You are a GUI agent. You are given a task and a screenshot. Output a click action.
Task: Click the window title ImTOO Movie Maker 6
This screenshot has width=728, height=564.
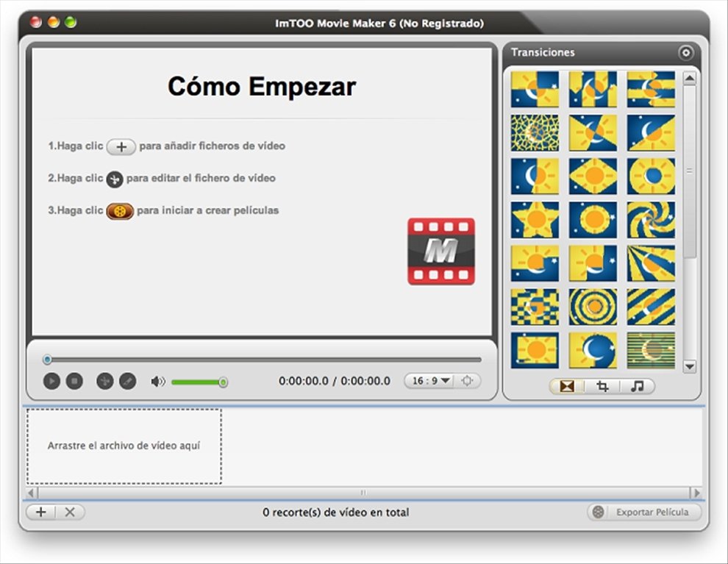[x=379, y=24]
